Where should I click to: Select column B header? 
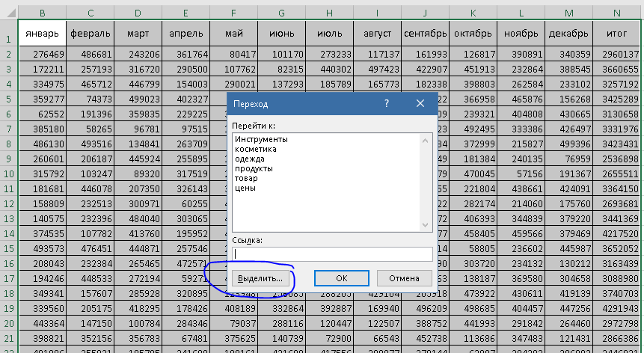pyautogui.click(x=42, y=13)
